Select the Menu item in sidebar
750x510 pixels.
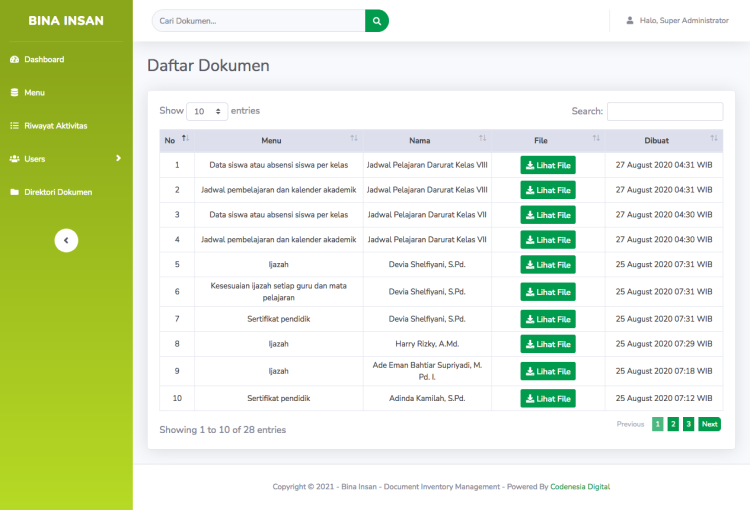point(34,93)
